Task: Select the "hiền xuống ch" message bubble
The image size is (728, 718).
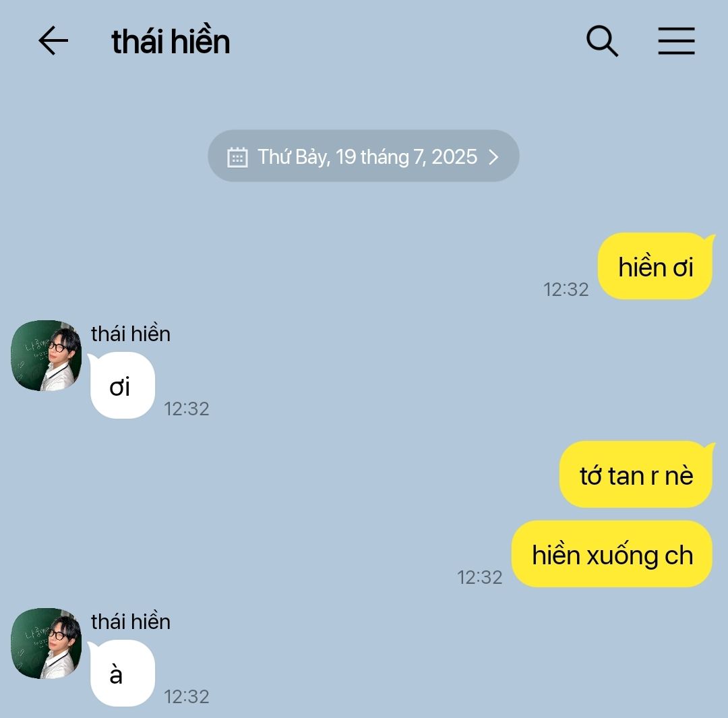Action: [612, 554]
